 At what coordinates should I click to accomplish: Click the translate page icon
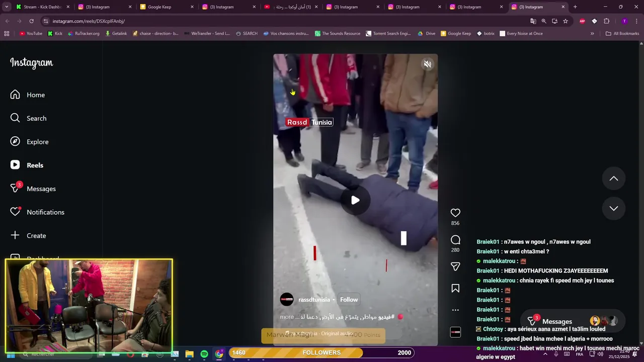[533, 21]
